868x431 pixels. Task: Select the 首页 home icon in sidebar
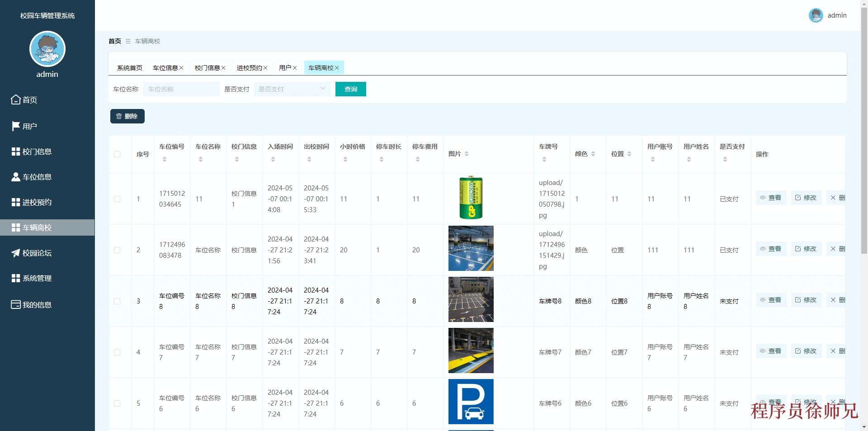(x=15, y=99)
